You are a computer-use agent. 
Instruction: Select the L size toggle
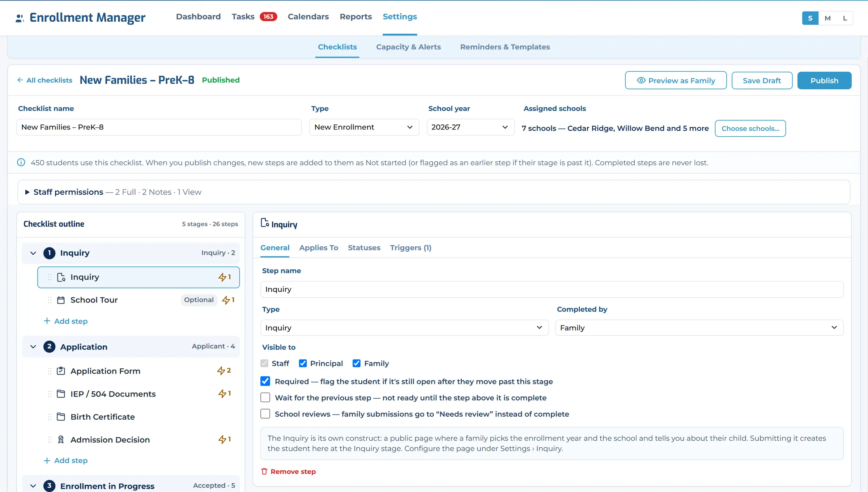[845, 18]
